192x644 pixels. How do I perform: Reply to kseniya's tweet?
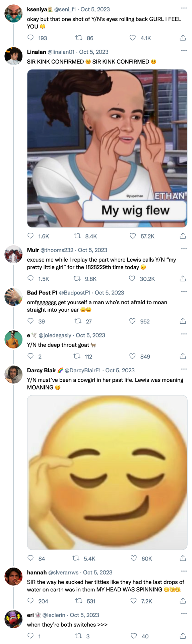coord(30,38)
